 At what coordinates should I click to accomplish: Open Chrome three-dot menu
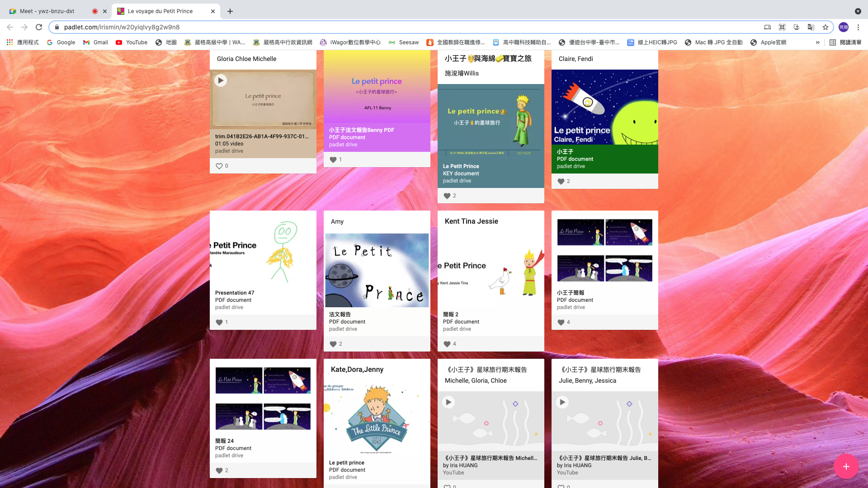pyautogui.click(x=858, y=27)
